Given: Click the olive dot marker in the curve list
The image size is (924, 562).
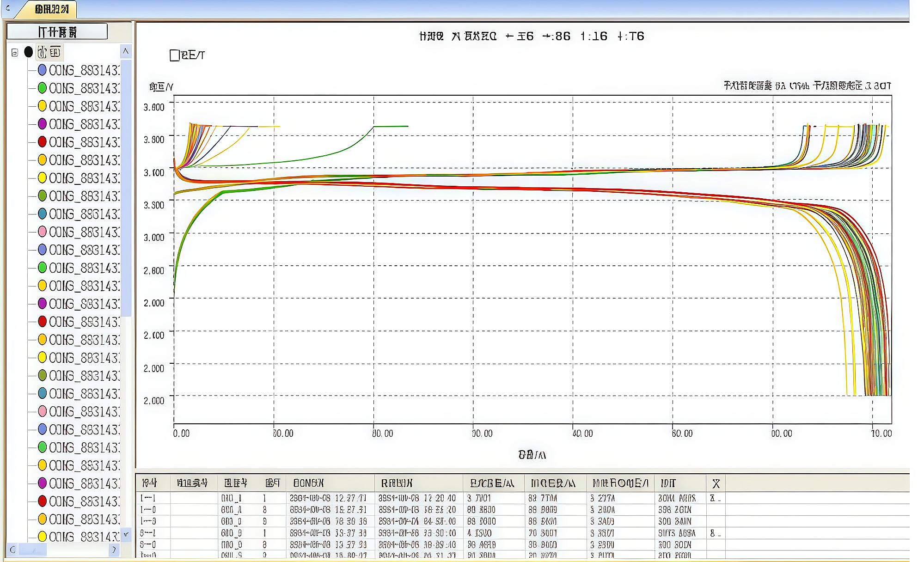Looking at the screenshot, I should coord(42,195).
